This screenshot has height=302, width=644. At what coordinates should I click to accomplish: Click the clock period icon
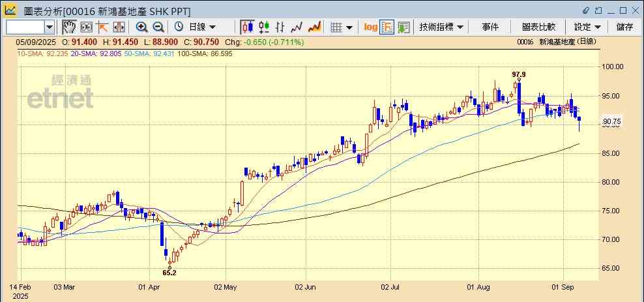[x=179, y=27]
